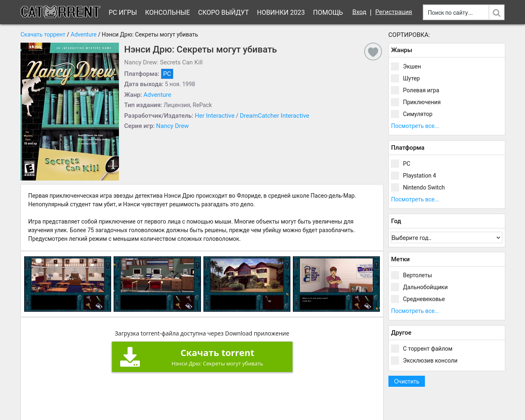The width and height of the screenshot is (525, 420).
Task: Click the PC platform badge
Action: coord(167,74)
